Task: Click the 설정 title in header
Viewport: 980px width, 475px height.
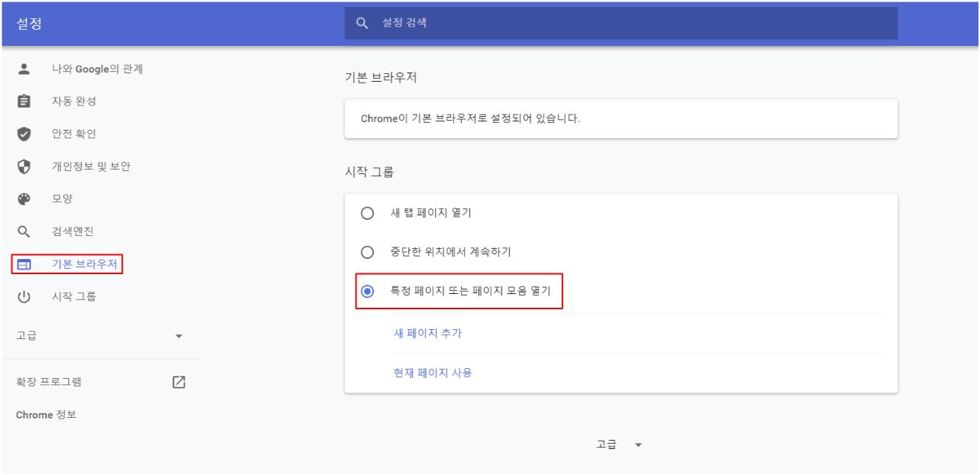Action: [28, 24]
